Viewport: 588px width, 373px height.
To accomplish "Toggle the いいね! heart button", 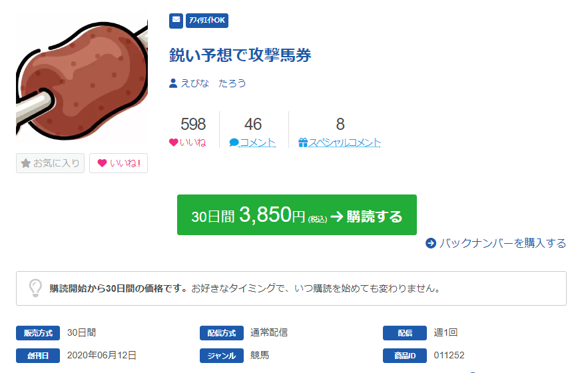I will pyautogui.click(x=119, y=163).
